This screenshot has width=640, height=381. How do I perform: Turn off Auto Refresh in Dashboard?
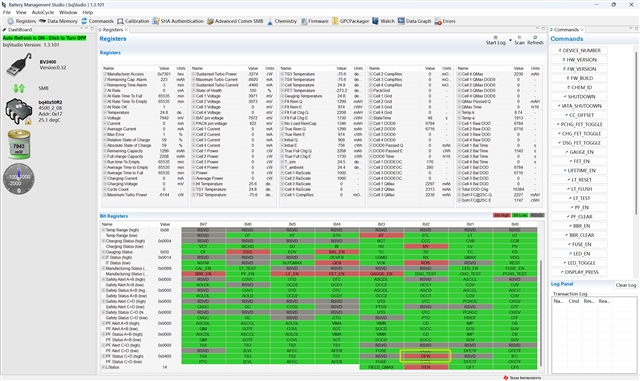click(44, 38)
